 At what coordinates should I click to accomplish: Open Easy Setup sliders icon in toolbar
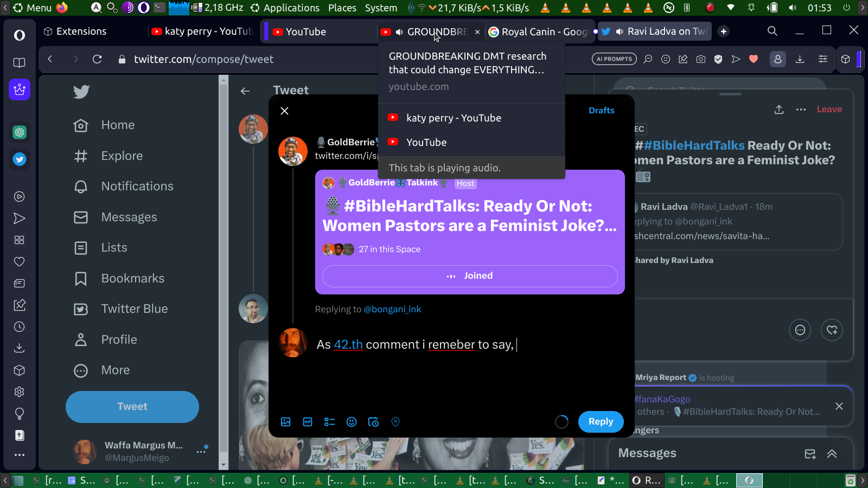(823, 59)
